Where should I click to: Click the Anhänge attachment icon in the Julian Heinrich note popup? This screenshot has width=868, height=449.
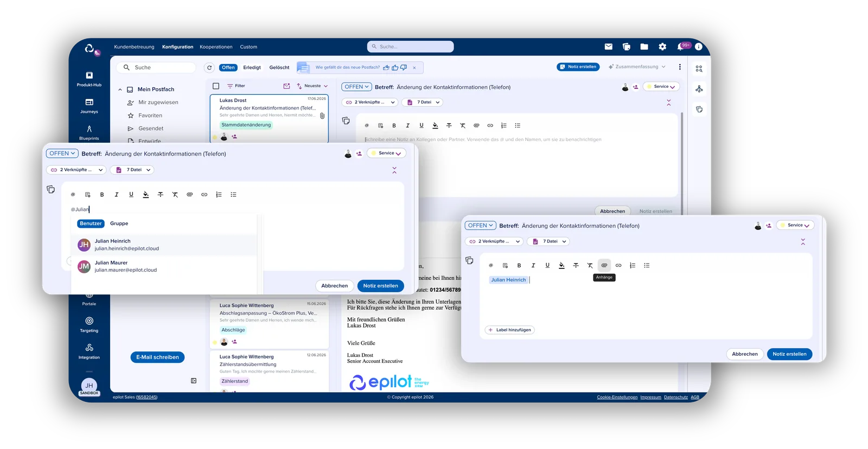tap(604, 265)
